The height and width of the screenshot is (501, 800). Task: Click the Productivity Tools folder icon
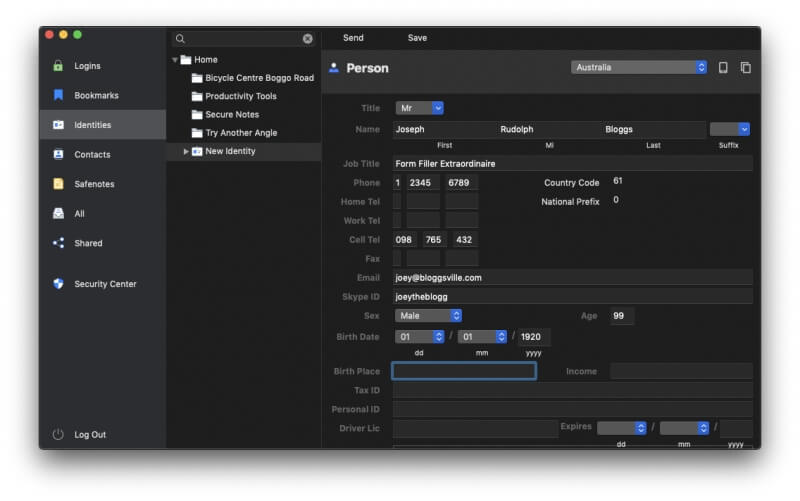[x=197, y=96]
